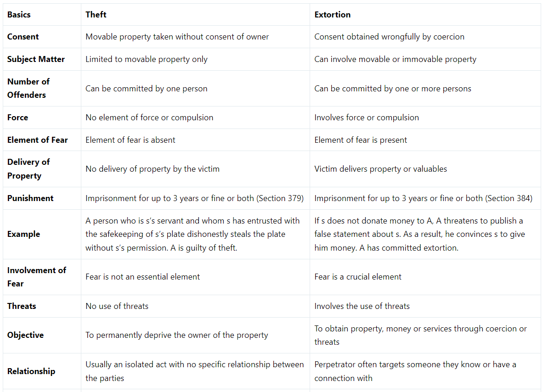Click the "Extortion" column header

pyautogui.click(x=332, y=15)
